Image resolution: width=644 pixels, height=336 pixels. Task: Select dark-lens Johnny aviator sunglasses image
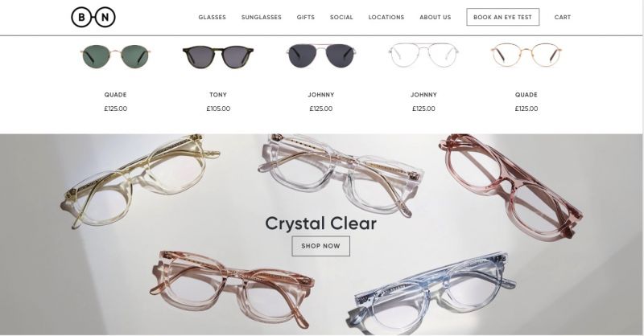point(320,55)
